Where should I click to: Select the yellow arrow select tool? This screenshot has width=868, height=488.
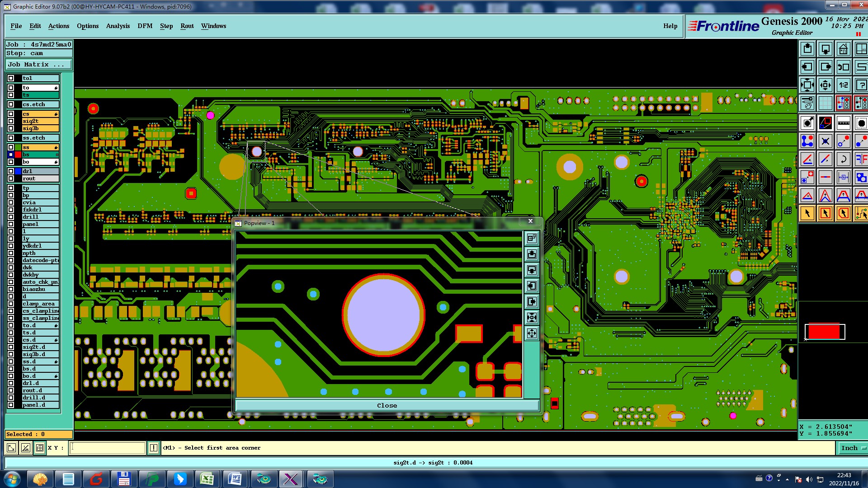tap(807, 213)
